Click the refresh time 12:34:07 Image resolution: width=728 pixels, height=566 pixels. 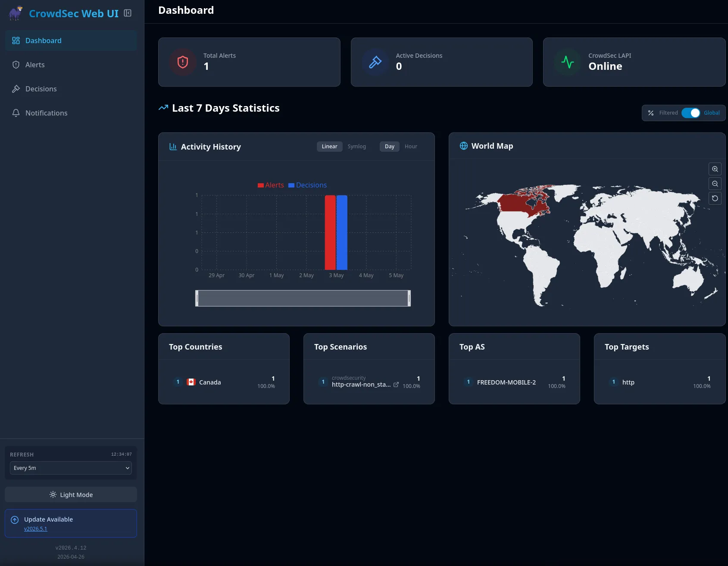click(x=122, y=454)
